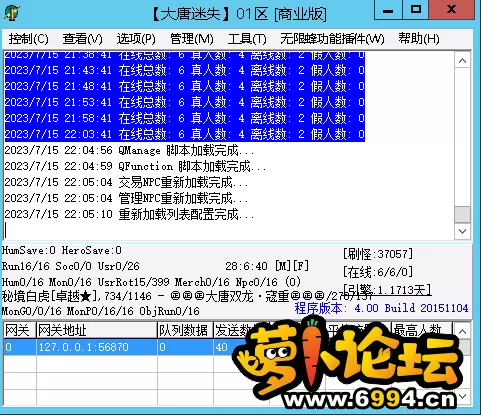Select log line 交易NPC重新加载完成
The height and width of the screenshot is (416, 481).
coord(126,182)
